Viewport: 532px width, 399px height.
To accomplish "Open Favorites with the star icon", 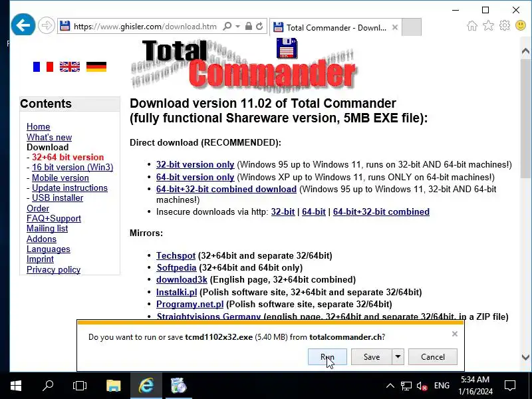I will point(488,25).
